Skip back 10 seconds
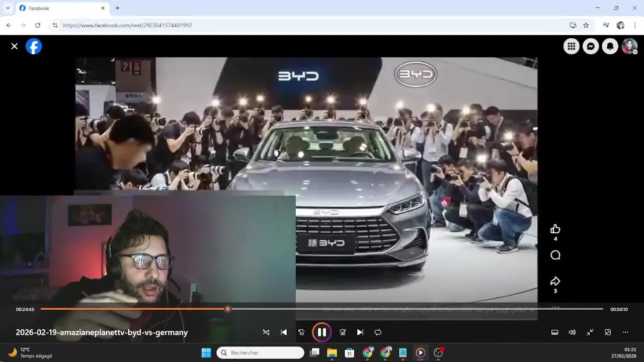This screenshot has height=362, width=644. 301,332
